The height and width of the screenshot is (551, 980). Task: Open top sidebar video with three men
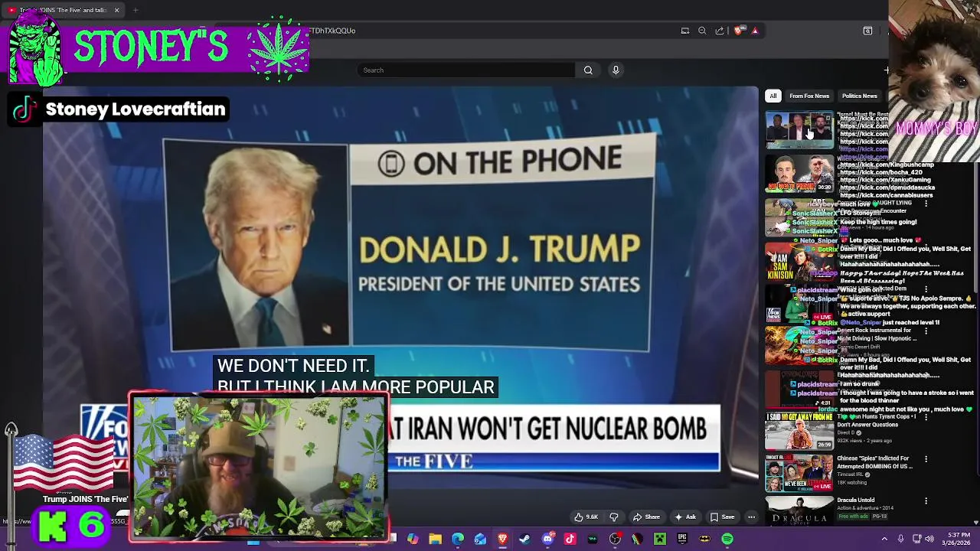(799, 131)
